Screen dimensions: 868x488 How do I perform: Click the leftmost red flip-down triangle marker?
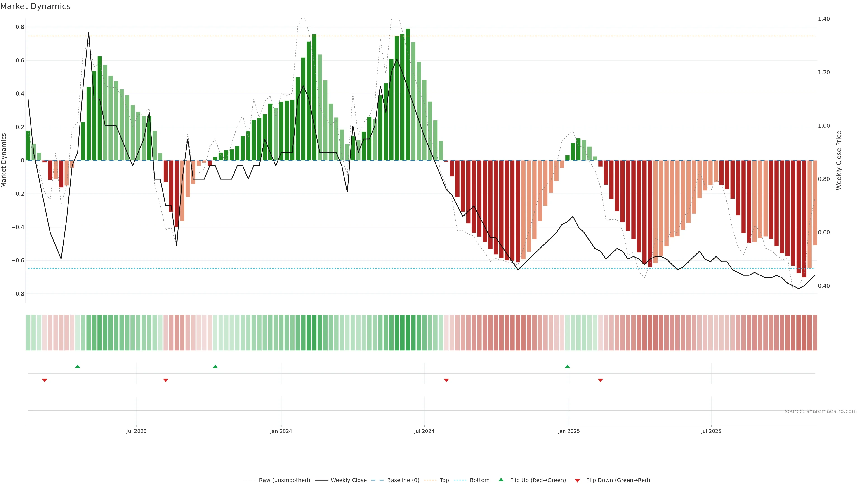(45, 380)
